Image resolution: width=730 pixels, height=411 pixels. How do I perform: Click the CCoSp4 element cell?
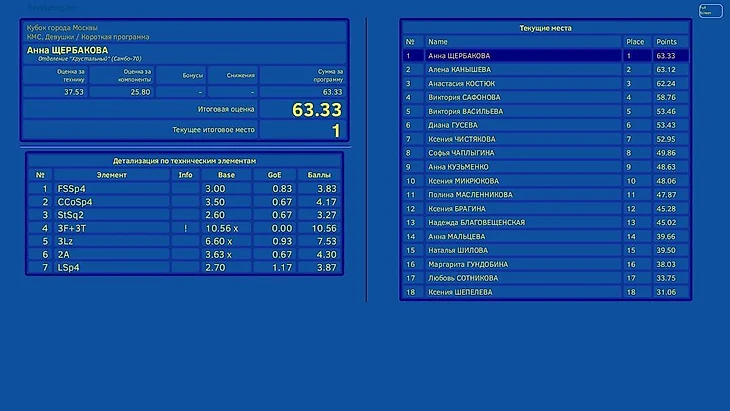[x=112, y=202]
